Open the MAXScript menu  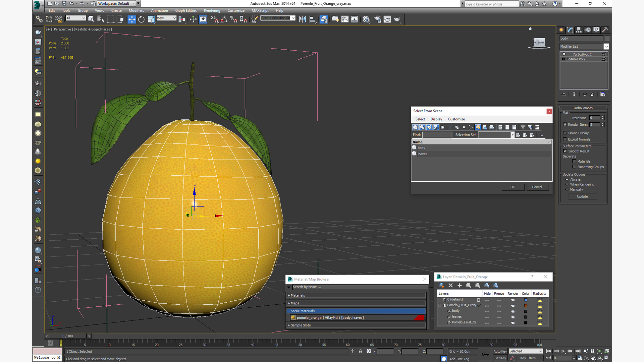point(260,10)
